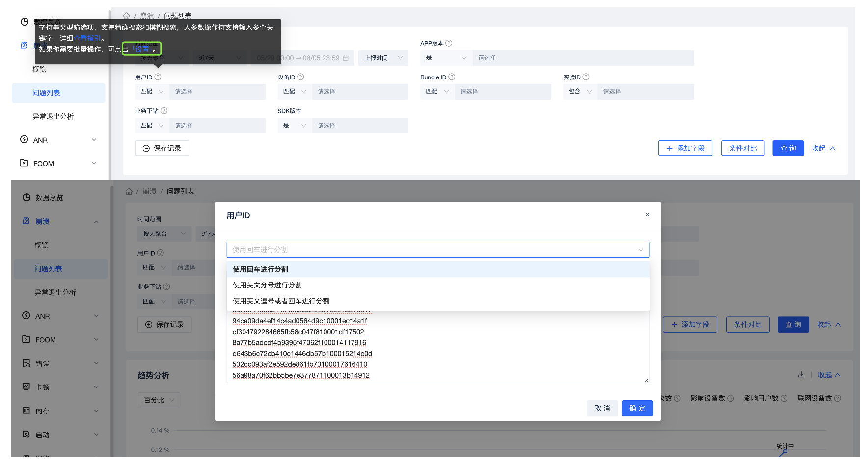Click 卡顿 icon in bottom sidebar

click(x=27, y=387)
